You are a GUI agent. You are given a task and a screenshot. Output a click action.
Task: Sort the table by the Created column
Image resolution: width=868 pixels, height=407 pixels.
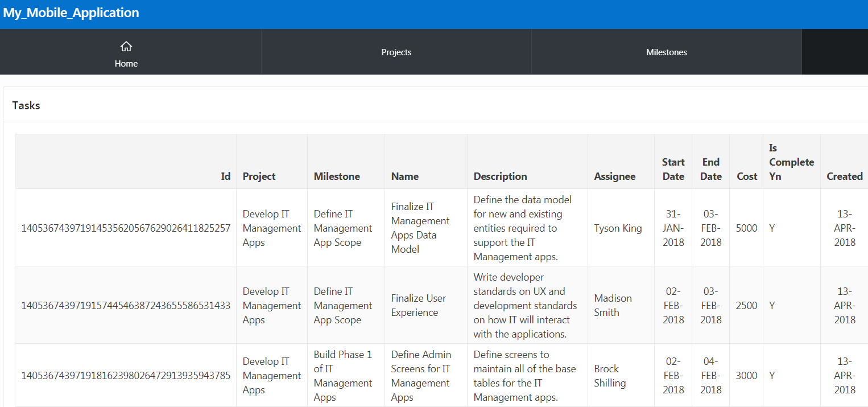pyautogui.click(x=845, y=176)
